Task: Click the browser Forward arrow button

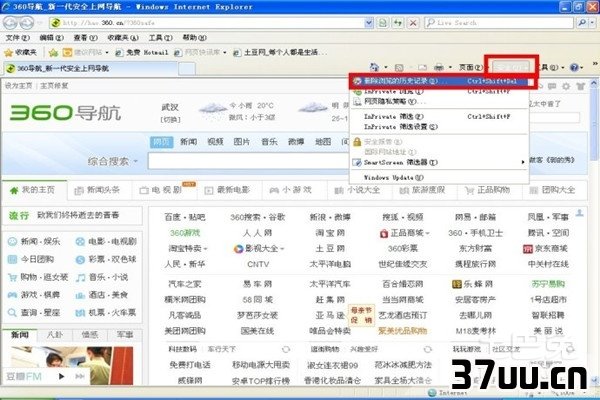Action: [x=27, y=23]
